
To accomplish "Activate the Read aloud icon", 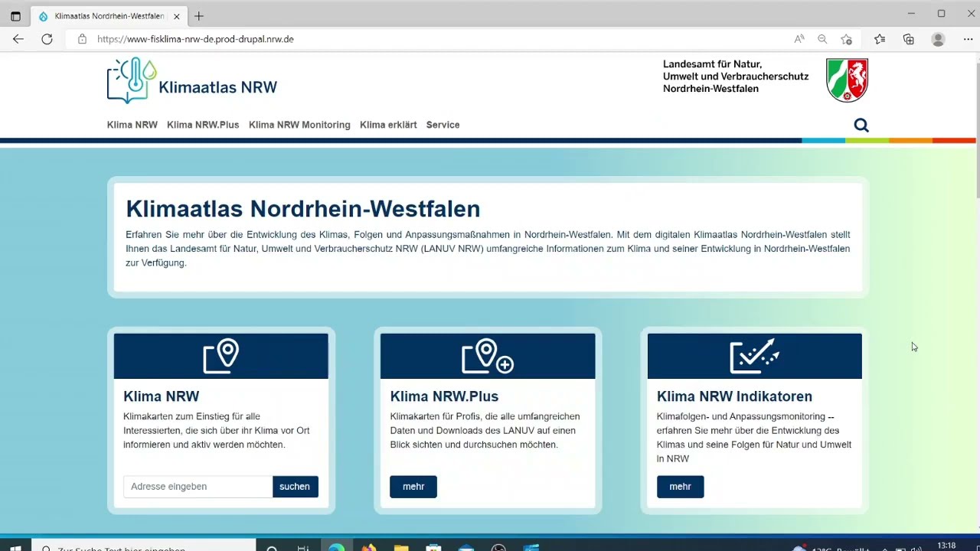I will click(x=799, y=39).
